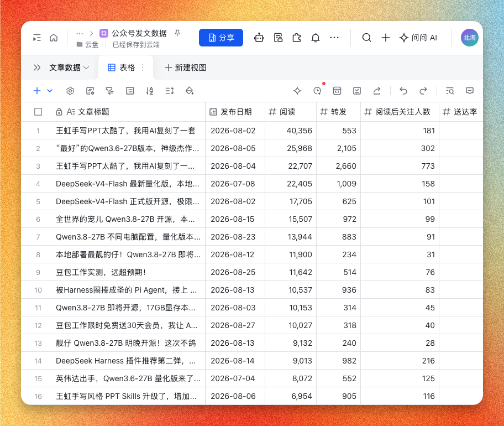Open the embed/script code icon
The width and height of the screenshot is (504, 426).
(337, 91)
